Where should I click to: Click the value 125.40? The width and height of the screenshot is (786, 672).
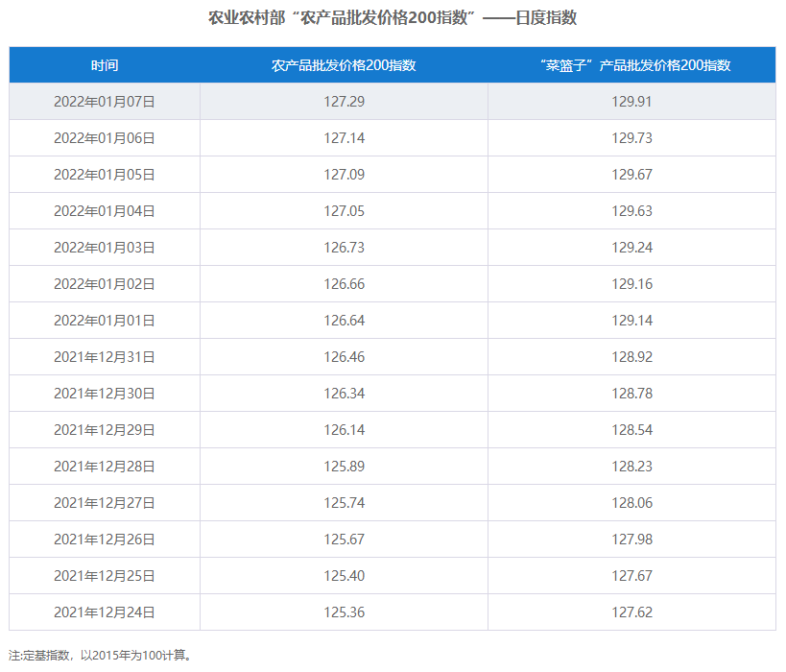click(x=344, y=576)
